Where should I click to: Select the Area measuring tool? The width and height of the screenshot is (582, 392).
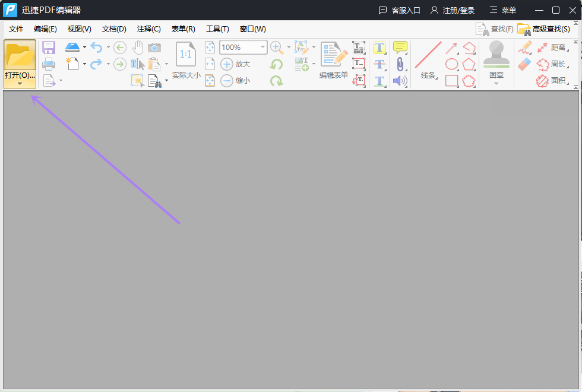[x=553, y=81]
